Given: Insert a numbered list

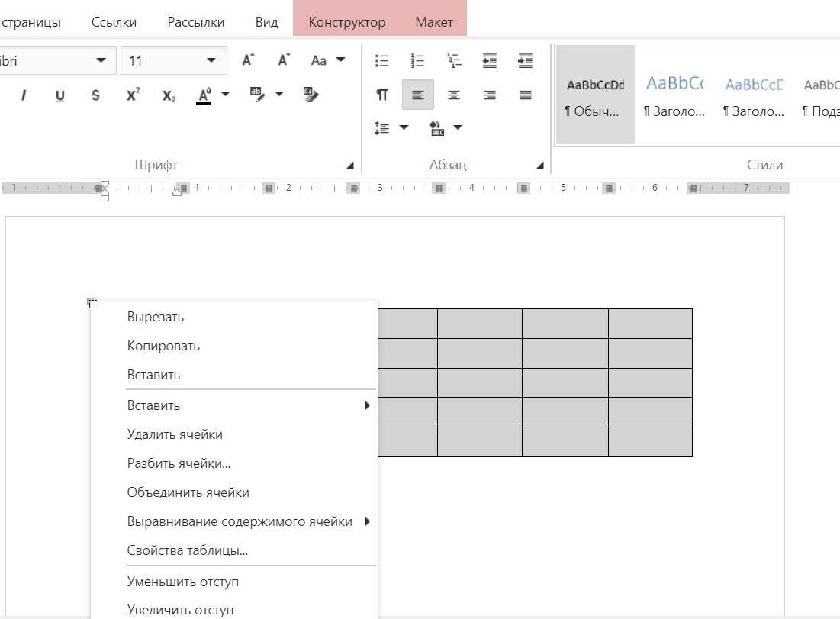Looking at the screenshot, I should click(417, 60).
